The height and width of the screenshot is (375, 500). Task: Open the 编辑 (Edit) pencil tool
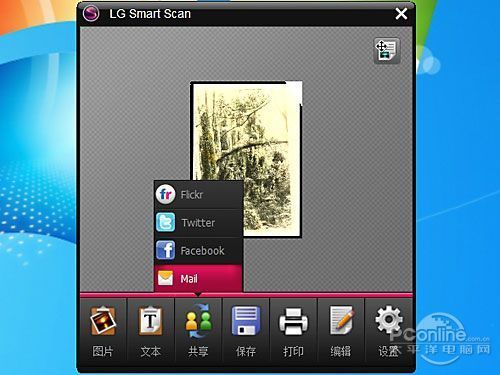pos(341,330)
